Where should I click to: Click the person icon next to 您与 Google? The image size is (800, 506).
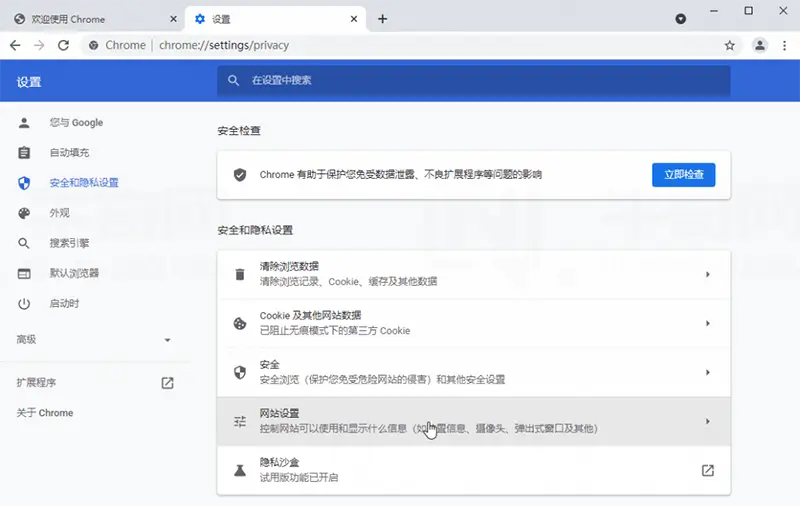(x=24, y=122)
